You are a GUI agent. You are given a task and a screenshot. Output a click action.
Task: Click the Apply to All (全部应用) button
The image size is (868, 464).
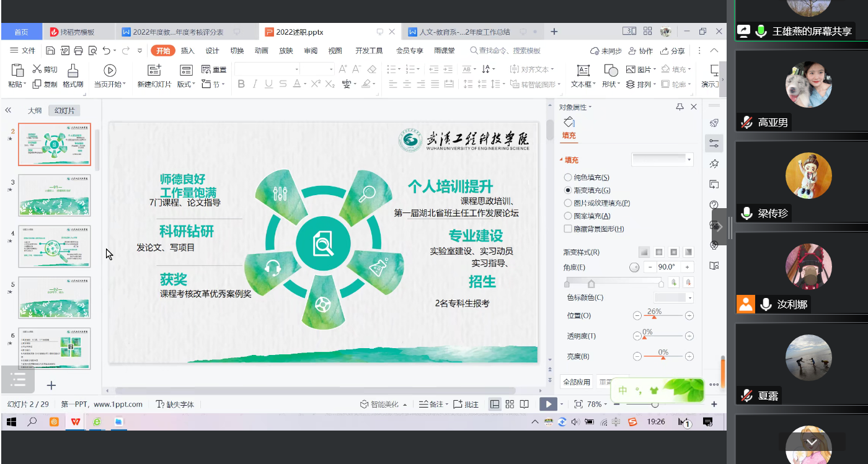pos(577,382)
